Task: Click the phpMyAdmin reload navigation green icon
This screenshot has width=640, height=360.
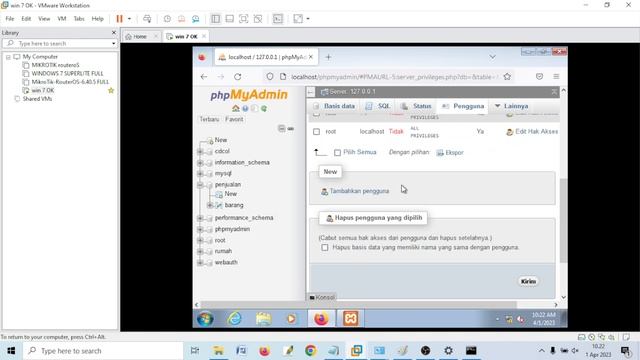Action: click(x=264, y=109)
